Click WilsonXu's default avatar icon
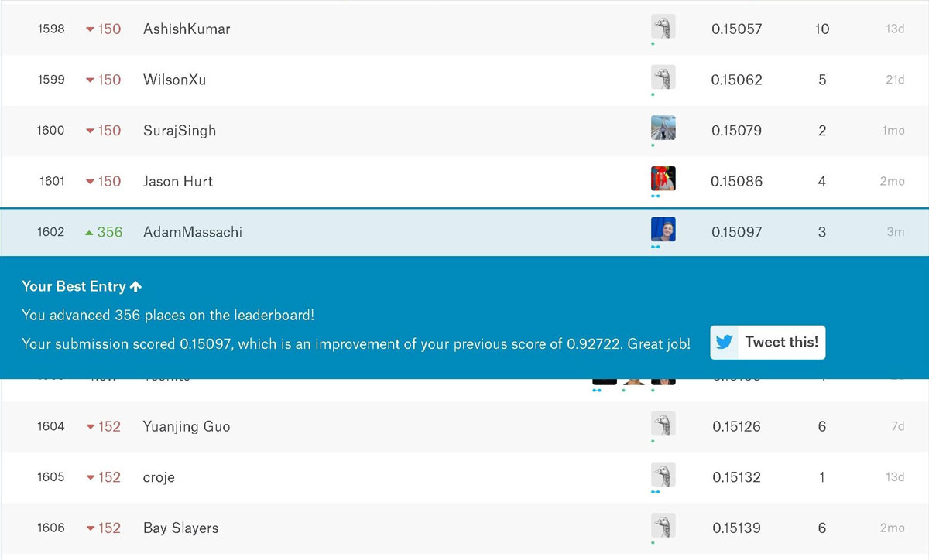The width and height of the screenshot is (929, 560). click(x=663, y=77)
